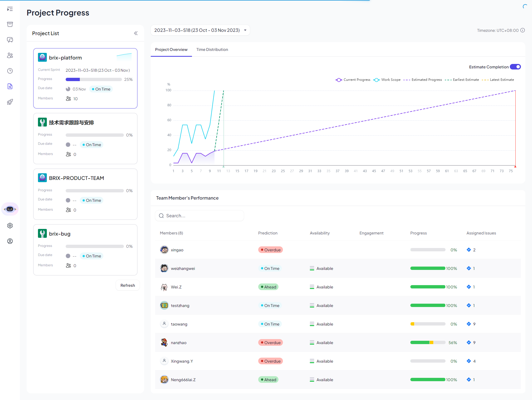Image resolution: width=532 pixels, height=400 pixels.
Task: Click the member Search input field
Action: tap(199, 216)
